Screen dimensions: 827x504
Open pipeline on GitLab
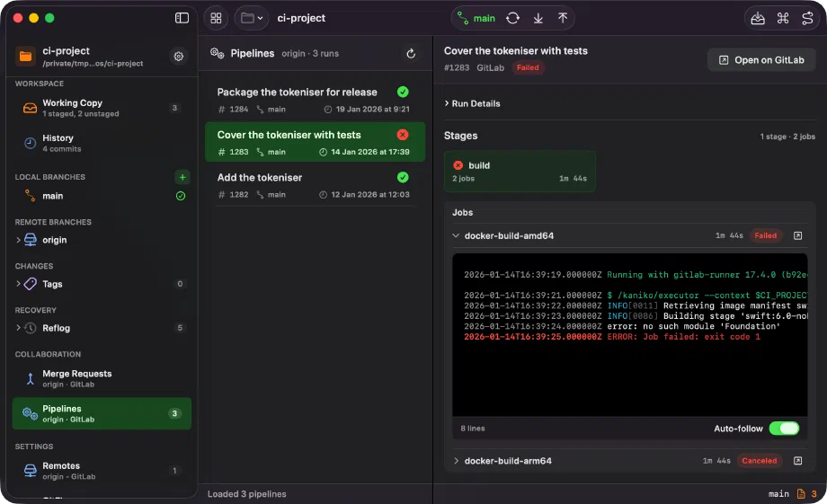pos(761,60)
